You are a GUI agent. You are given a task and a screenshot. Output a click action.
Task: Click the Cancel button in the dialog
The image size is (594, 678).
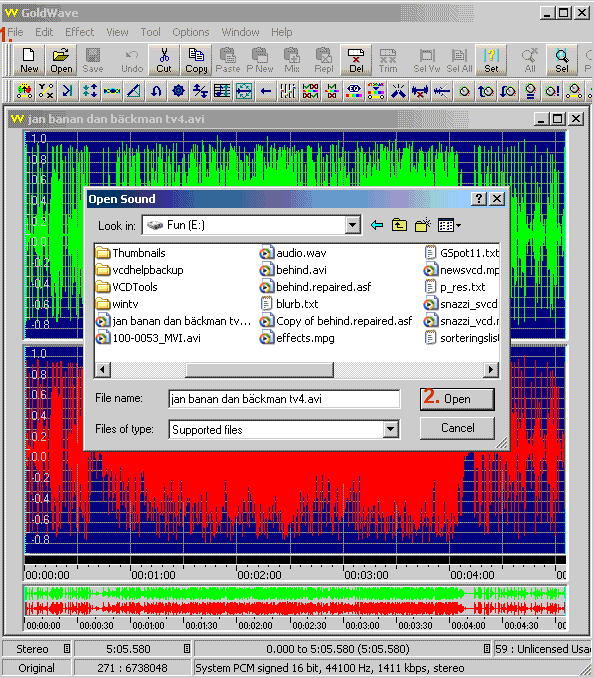pos(457,428)
